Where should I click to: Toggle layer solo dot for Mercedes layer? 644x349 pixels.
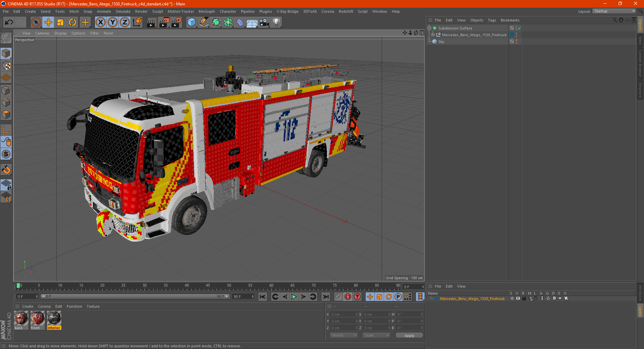point(512,298)
